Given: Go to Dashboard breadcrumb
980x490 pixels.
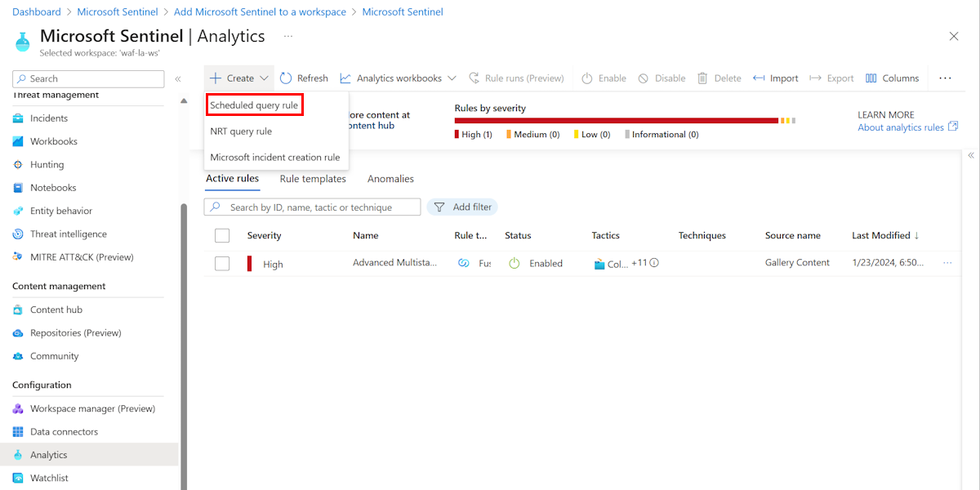Looking at the screenshot, I should [37, 12].
